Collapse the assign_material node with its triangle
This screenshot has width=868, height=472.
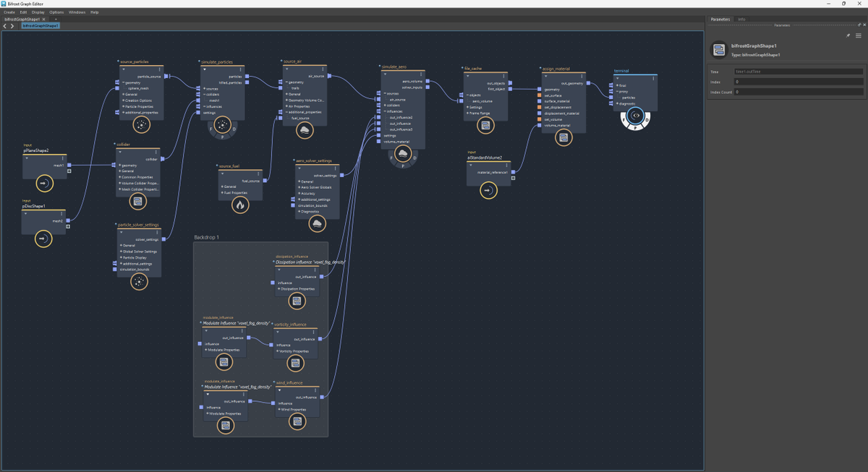pos(546,77)
